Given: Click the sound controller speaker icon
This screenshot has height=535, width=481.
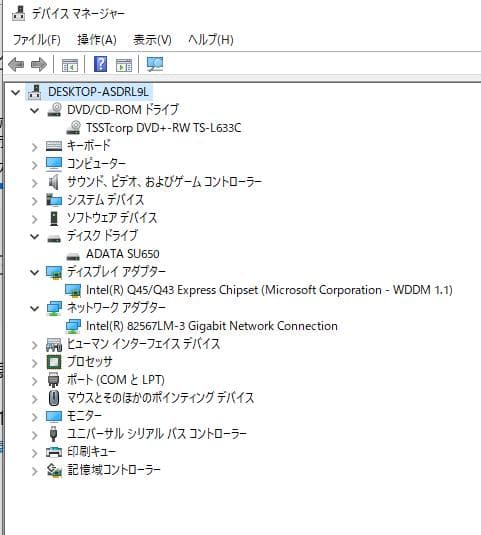Looking at the screenshot, I should 54,182.
